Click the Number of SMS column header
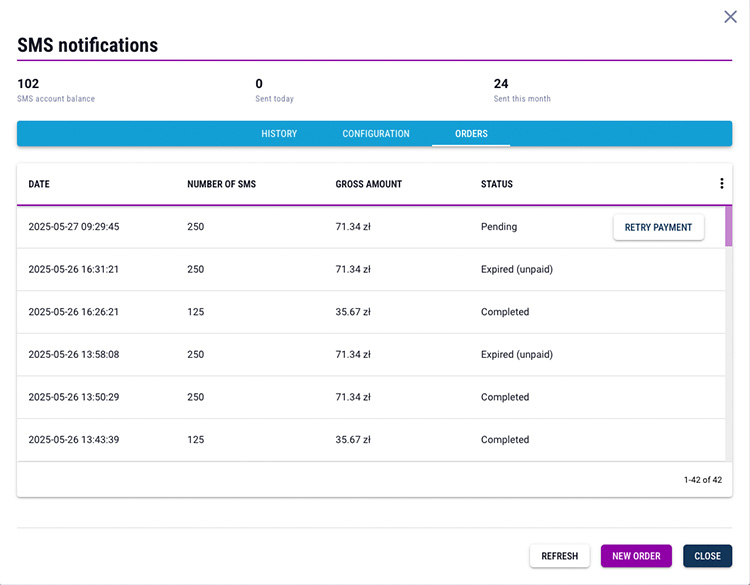The width and height of the screenshot is (750, 585). pos(221,184)
